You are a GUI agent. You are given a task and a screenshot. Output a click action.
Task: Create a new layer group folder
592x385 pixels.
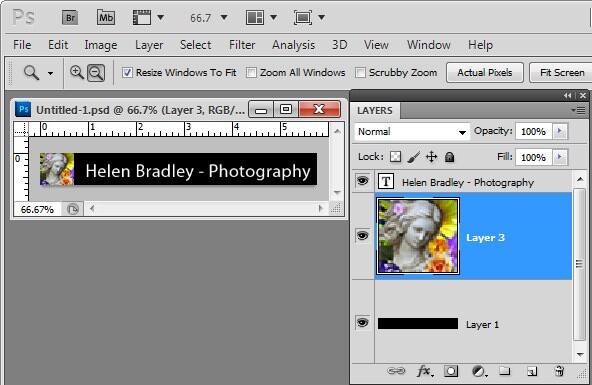coord(505,371)
